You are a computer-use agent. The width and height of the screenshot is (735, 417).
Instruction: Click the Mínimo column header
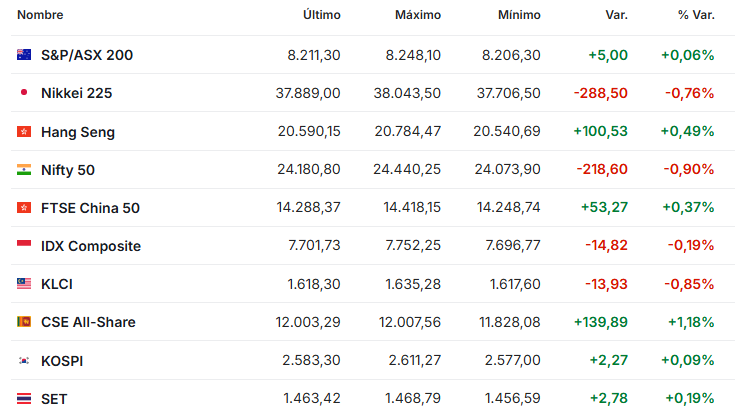[x=519, y=15]
